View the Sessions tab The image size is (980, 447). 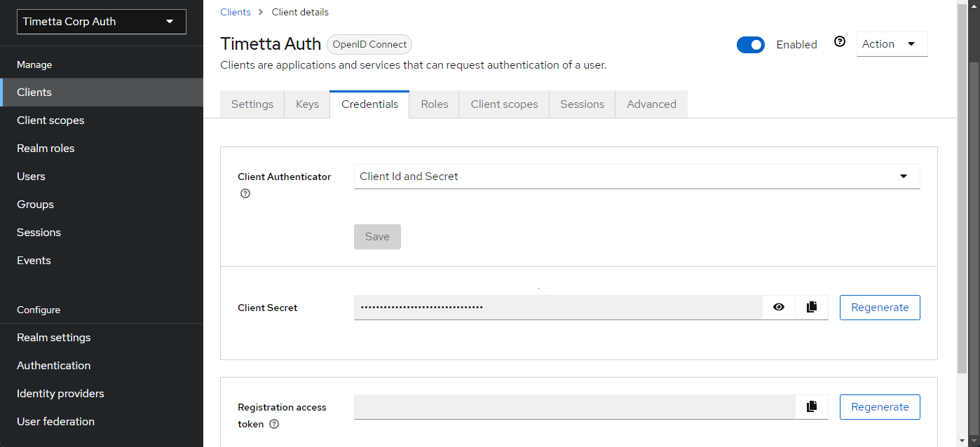click(x=582, y=104)
